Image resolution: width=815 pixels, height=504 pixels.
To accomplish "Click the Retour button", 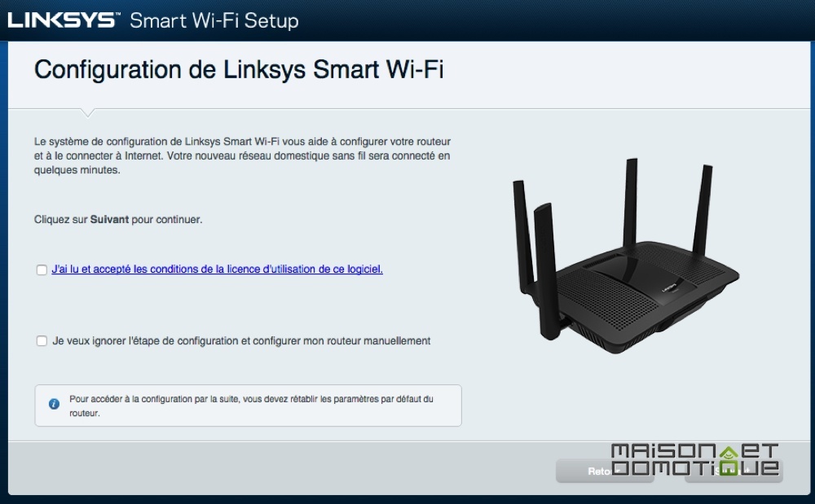I will pyautogui.click(x=605, y=471).
